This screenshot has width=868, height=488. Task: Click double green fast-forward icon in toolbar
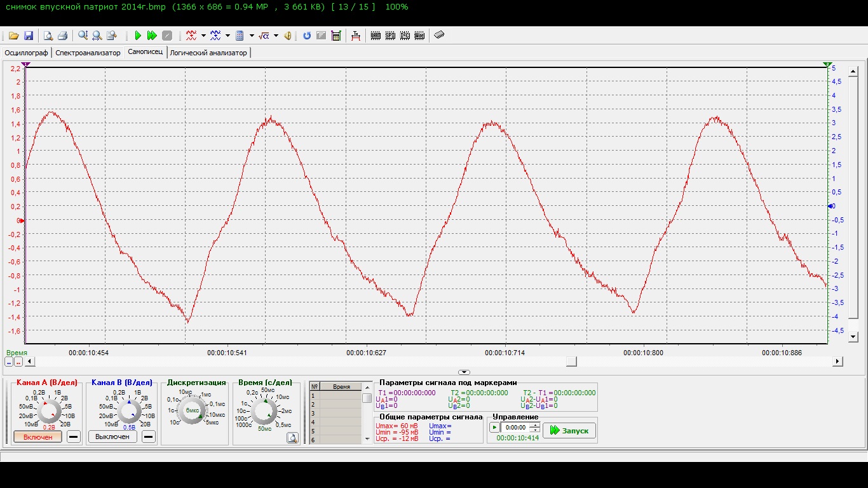(152, 36)
